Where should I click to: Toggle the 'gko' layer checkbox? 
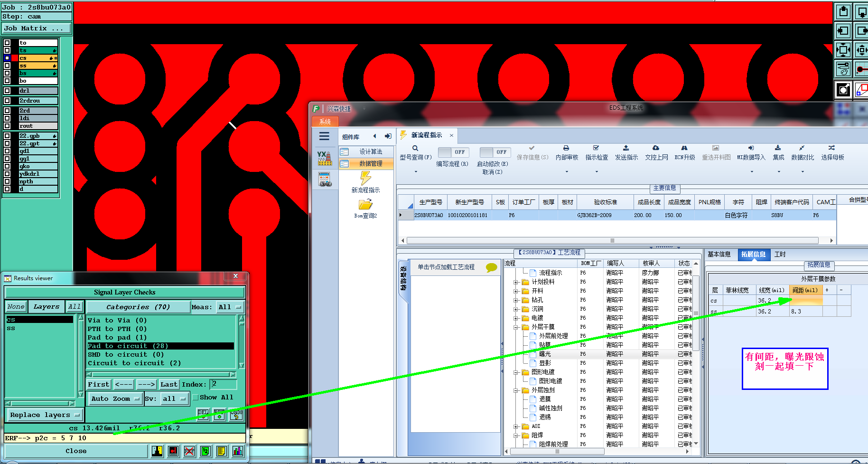[x=7, y=166]
